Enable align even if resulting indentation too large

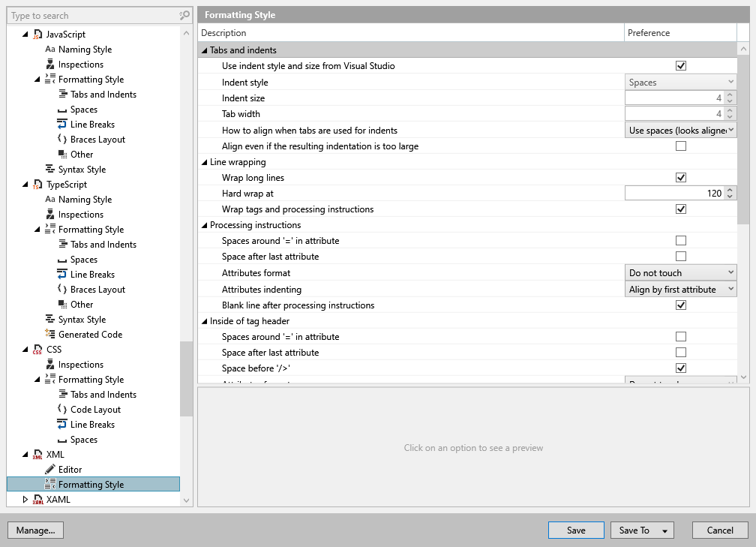[x=681, y=146]
